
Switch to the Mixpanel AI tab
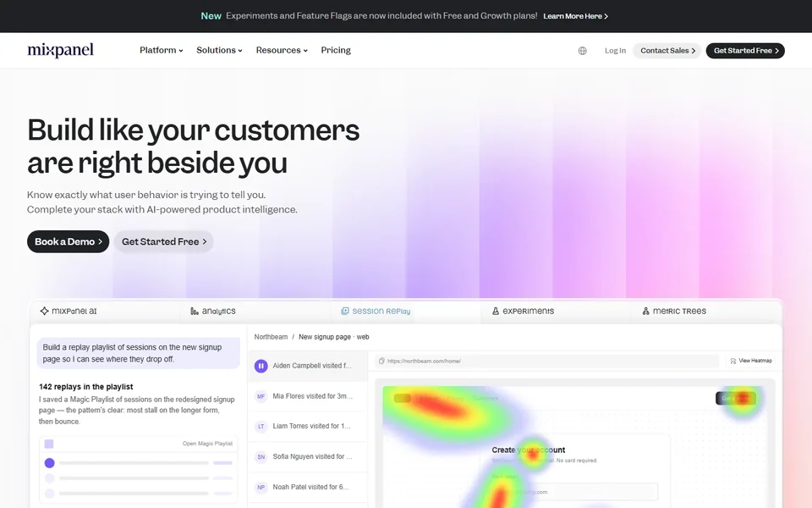click(105, 311)
